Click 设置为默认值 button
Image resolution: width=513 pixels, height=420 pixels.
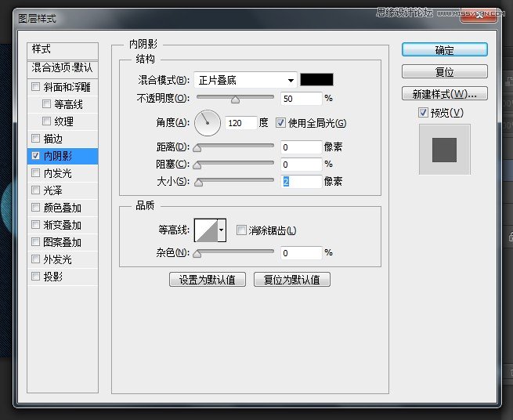(x=208, y=280)
